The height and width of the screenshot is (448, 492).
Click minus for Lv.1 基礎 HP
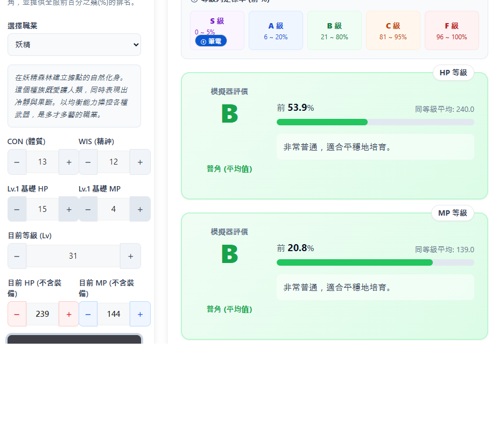[x=17, y=209]
